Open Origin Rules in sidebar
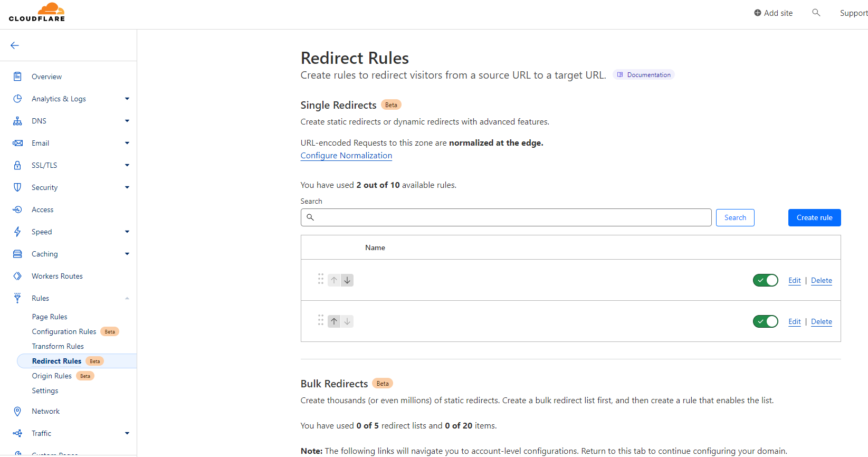This screenshot has height=457, width=868. [52, 376]
